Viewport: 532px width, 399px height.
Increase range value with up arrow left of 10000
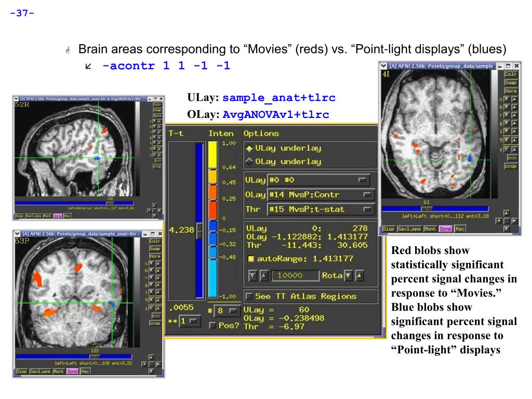(264, 275)
